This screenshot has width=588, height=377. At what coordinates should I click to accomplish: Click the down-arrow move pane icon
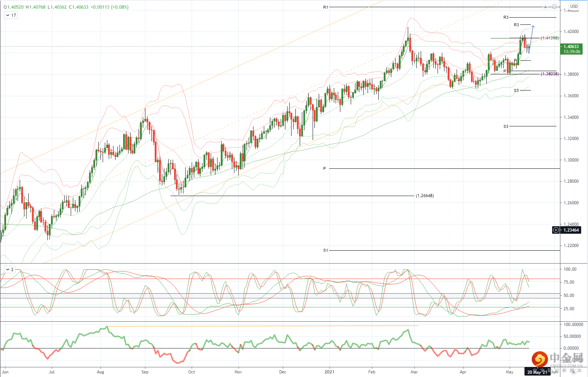(545, 6)
